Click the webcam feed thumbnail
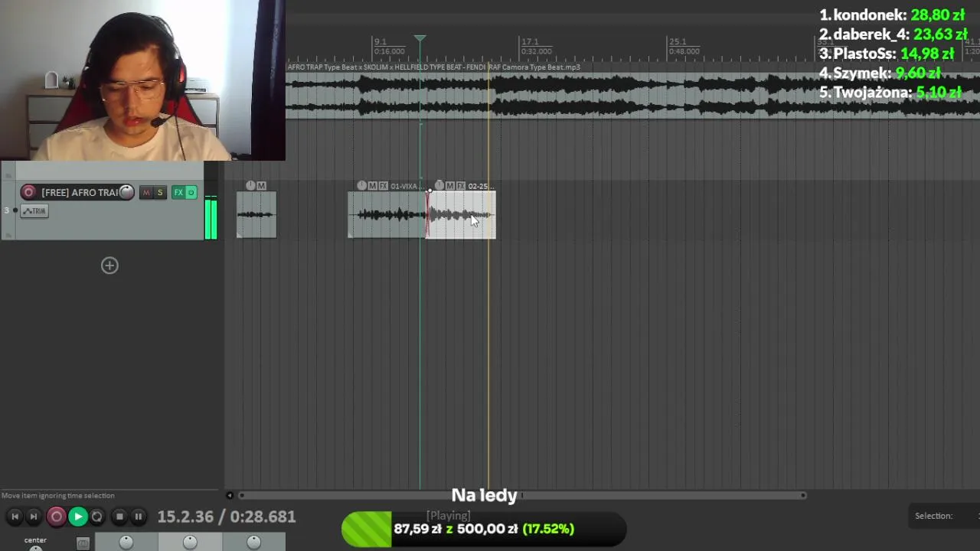Image resolution: width=980 pixels, height=551 pixels. pos(142,80)
